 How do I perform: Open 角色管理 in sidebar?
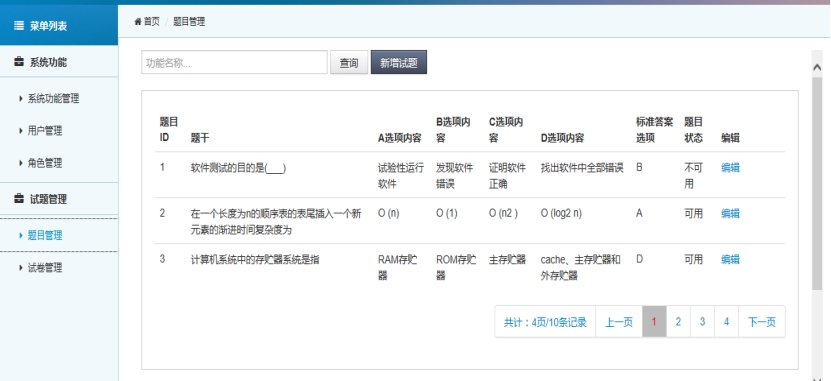[45, 163]
